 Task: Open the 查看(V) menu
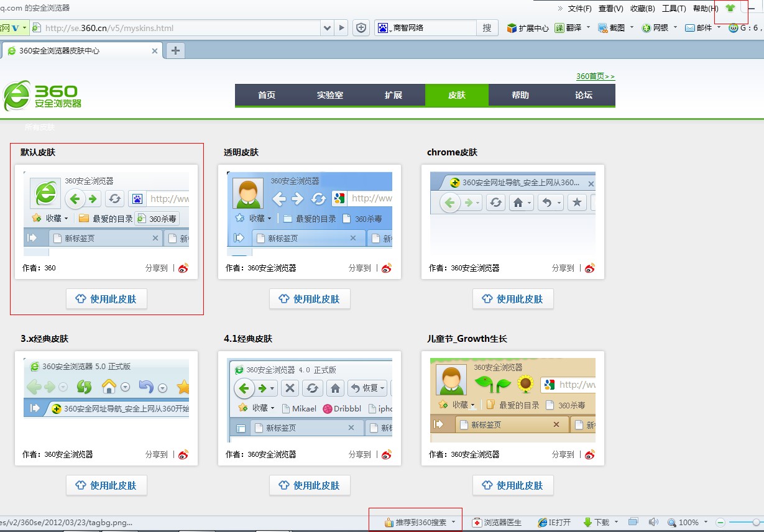610,9
